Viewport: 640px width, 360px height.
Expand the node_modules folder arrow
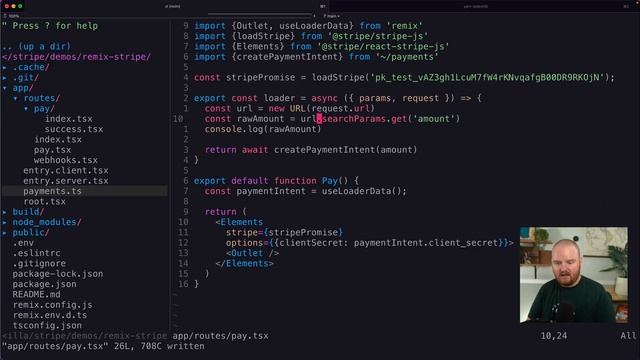[x=4, y=222]
